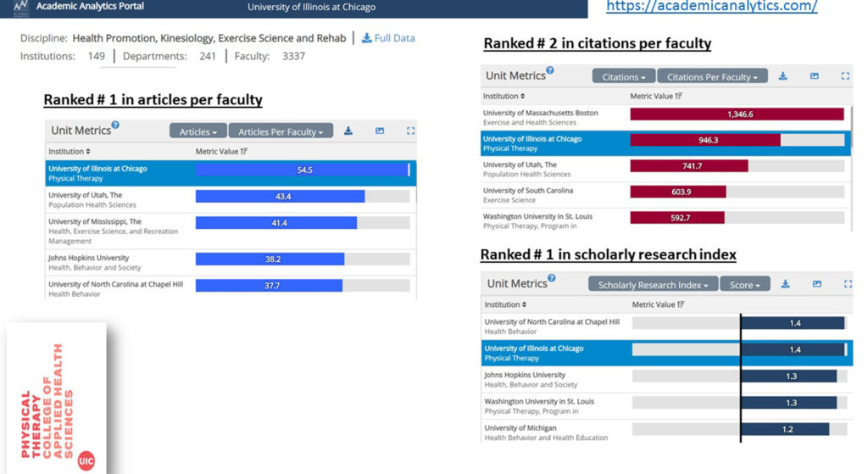Select University of Michigan row
868x474 pixels.
pyautogui.click(x=667, y=432)
